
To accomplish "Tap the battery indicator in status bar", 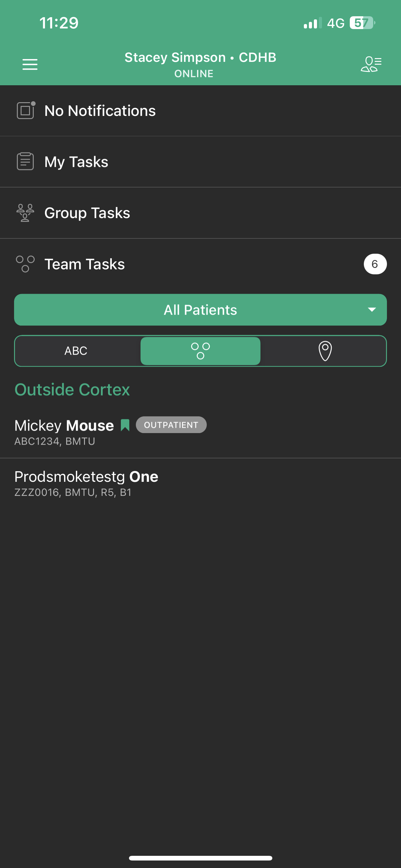I will point(362,23).
